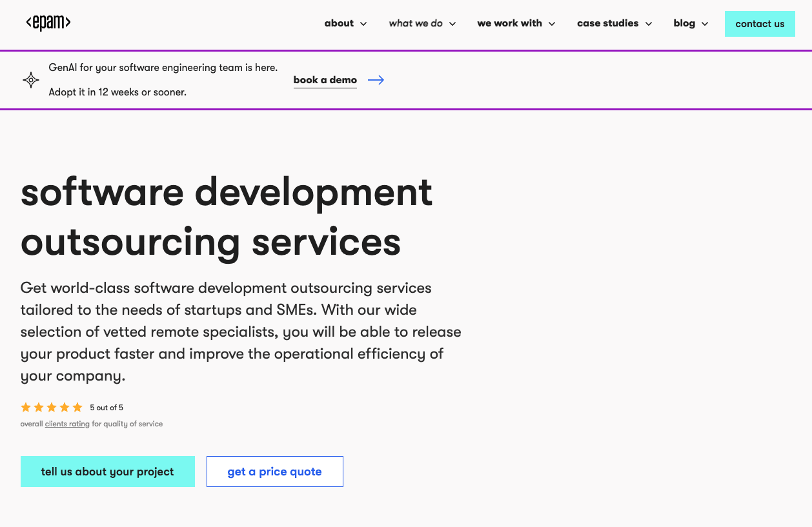Open the book a demo link
The height and width of the screenshot is (527, 812).
325,79
